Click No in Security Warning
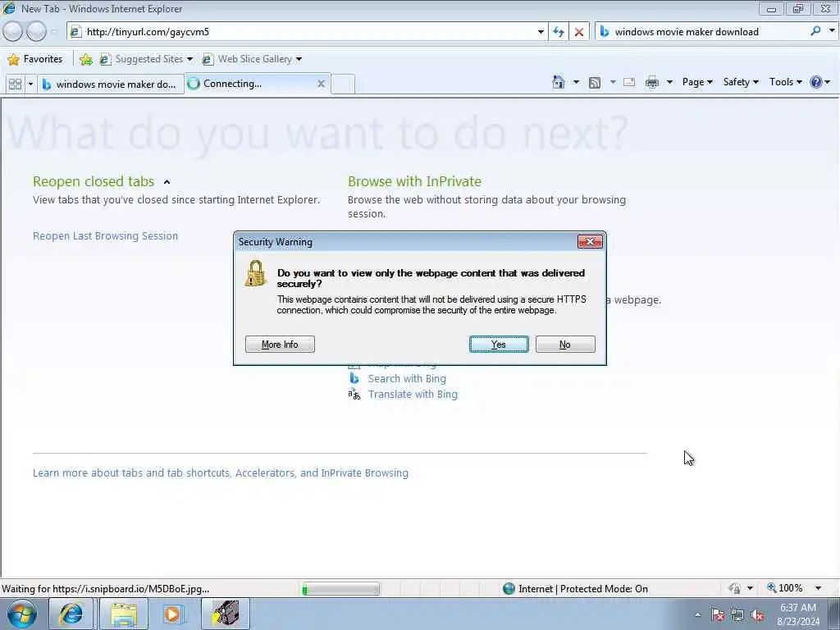Image resolution: width=840 pixels, height=630 pixels. pyautogui.click(x=565, y=345)
